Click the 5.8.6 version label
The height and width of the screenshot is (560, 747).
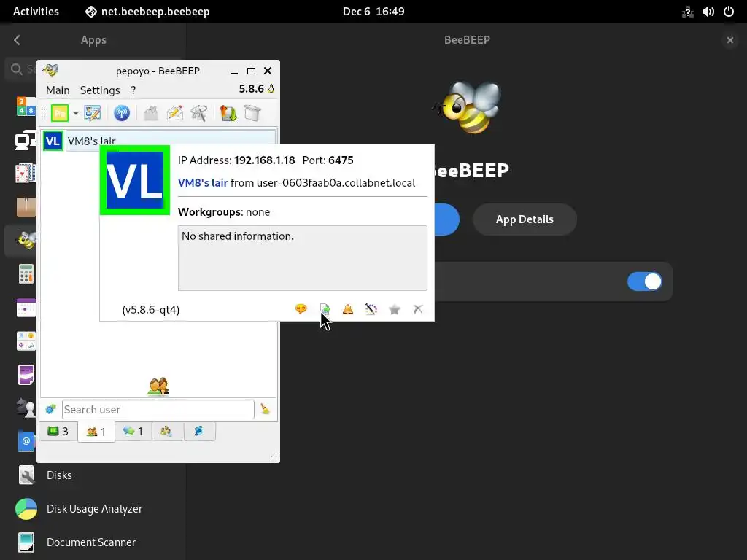(x=252, y=88)
